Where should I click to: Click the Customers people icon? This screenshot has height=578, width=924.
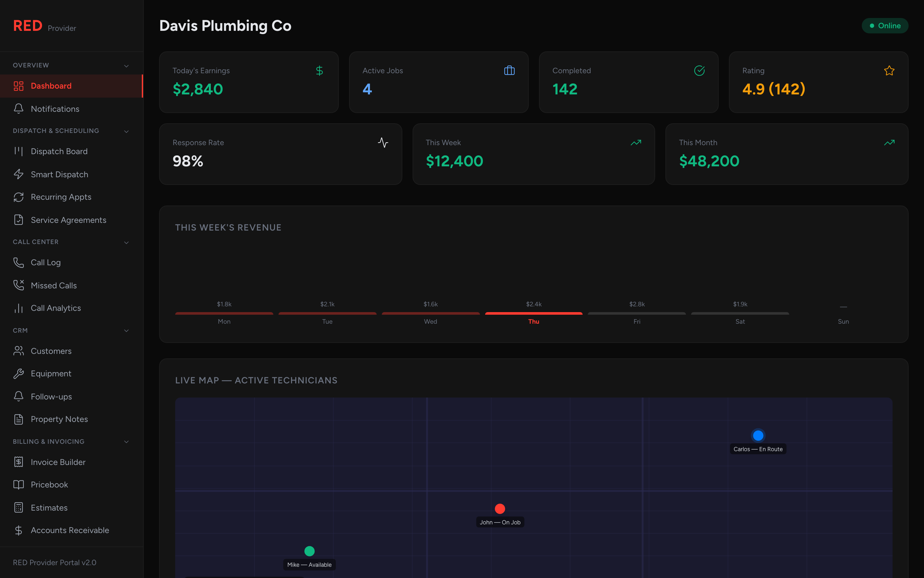(x=18, y=351)
